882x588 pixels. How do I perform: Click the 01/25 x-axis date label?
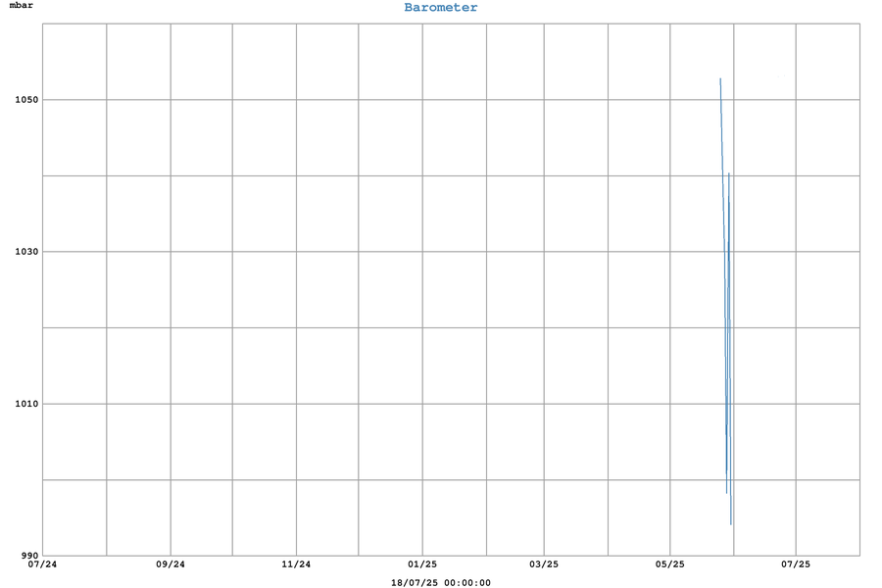(422, 564)
